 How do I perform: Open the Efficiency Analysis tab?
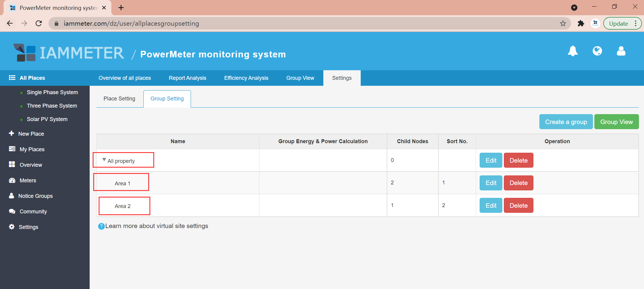pos(246,78)
